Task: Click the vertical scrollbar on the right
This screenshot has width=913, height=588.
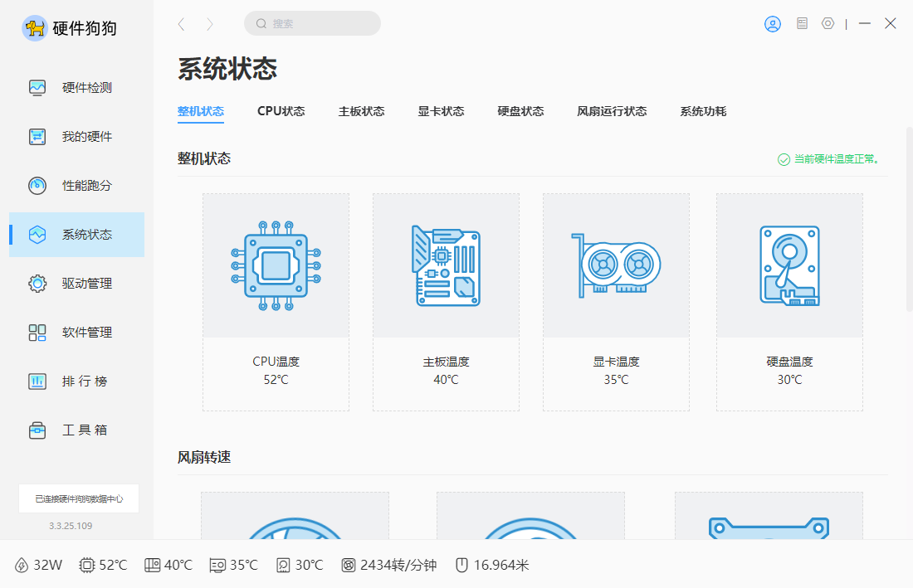Action: point(910,219)
